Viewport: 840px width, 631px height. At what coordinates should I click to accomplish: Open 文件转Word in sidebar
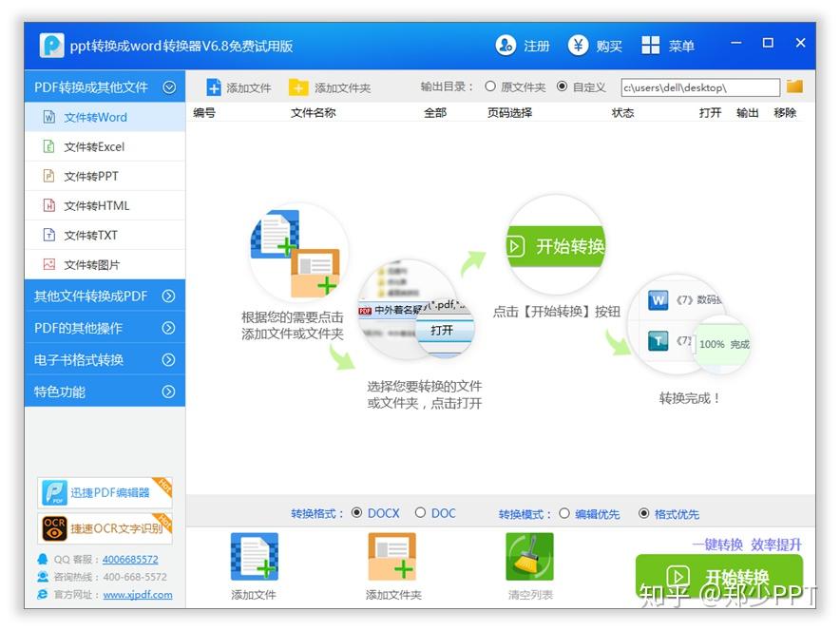(105, 117)
